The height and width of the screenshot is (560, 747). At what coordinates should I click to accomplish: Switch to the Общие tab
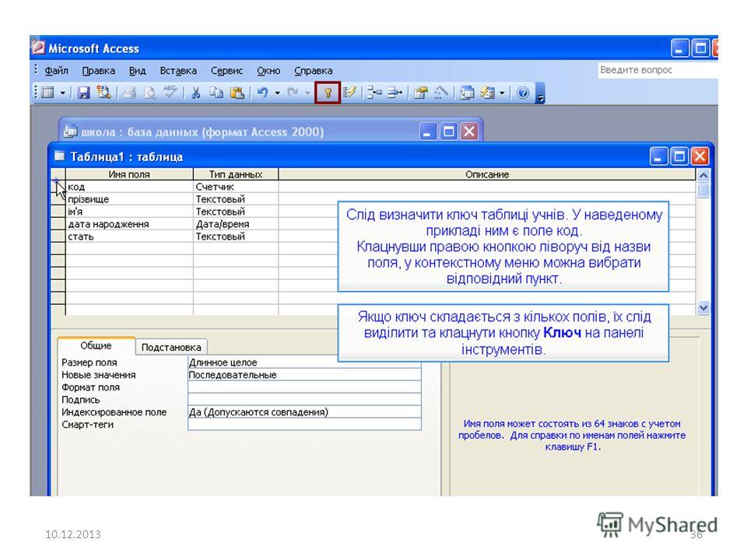[96, 345]
